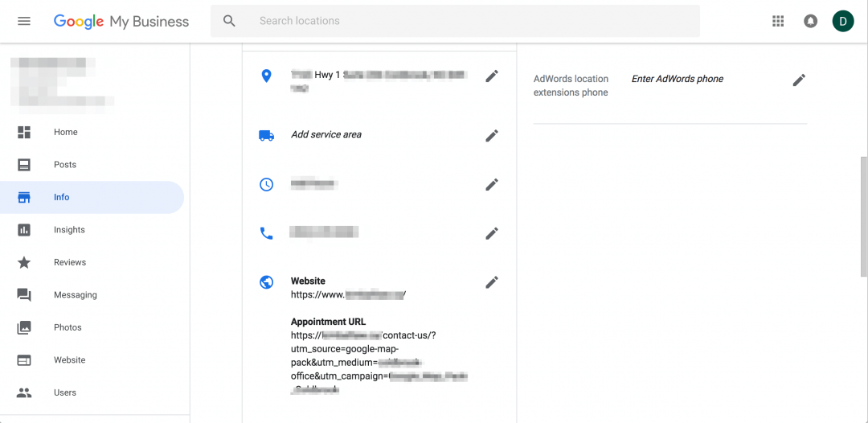Edit the service area pencil icon
The height and width of the screenshot is (423, 868).
[x=492, y=135]
